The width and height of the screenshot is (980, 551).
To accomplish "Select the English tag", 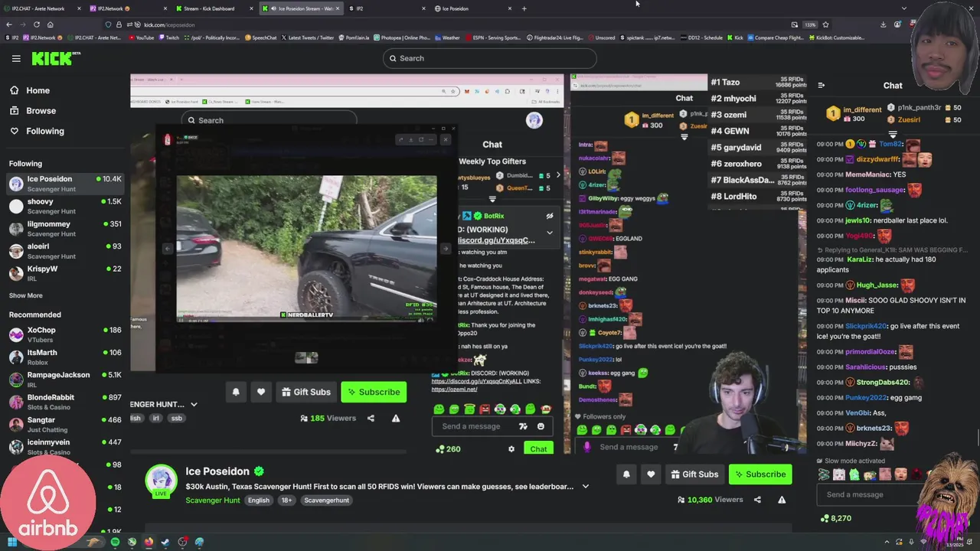I will click(258, 500).
